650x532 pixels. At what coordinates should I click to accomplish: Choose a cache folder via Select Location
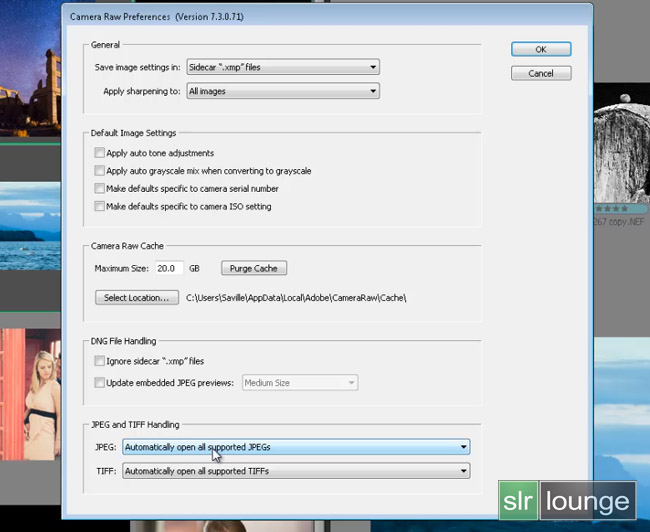click(137, 298)
